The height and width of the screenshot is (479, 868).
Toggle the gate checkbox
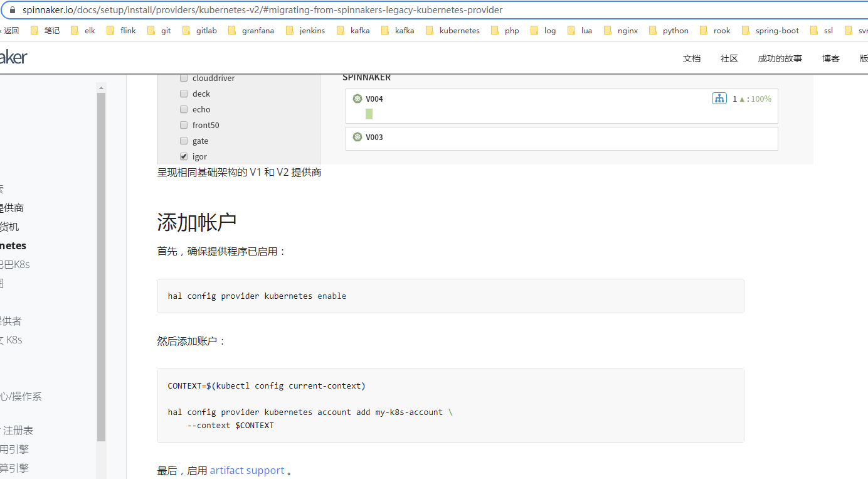tap(184, 141)
